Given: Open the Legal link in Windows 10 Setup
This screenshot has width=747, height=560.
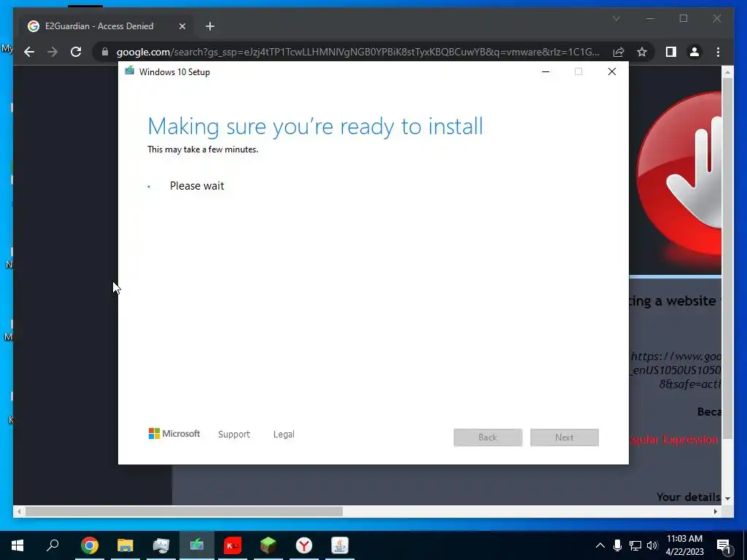Looking at the screenshot, I should coord(284,435).
